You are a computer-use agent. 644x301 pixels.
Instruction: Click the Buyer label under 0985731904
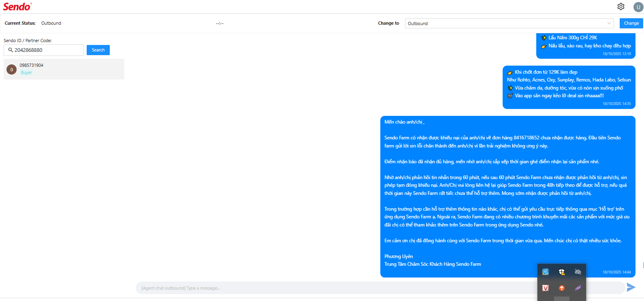click(26, 73)
